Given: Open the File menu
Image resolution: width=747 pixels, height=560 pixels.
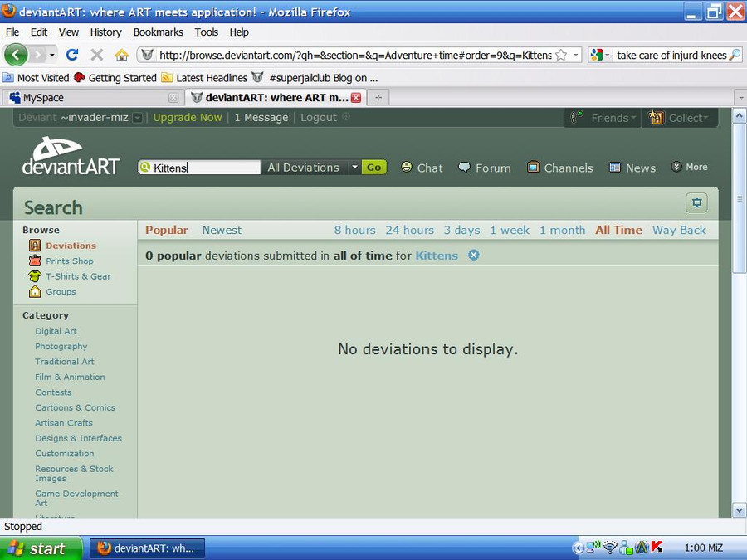Looking at the screenshot, I should click(12, 32).
